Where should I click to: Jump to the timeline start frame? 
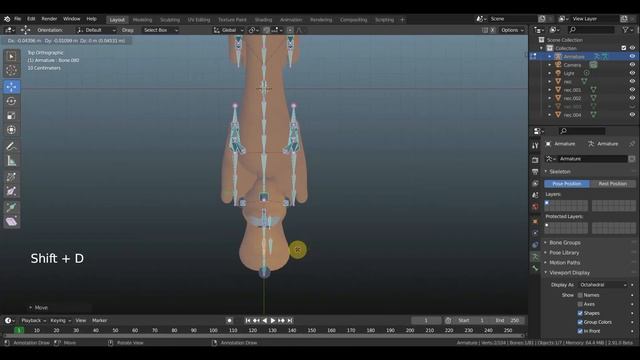[x=248, y=320]
